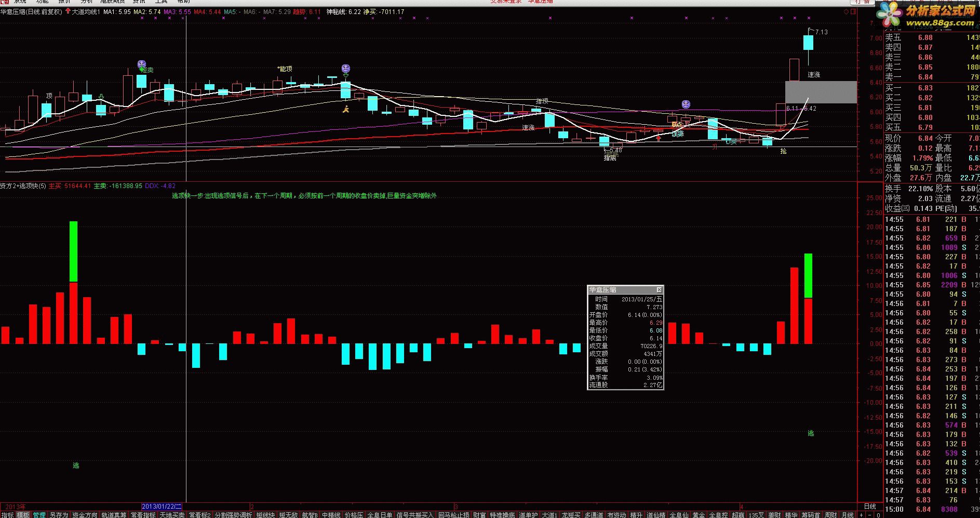This screenshot has width=980, height=518.
Task: Click the 日线 period button
Action: point(869,506)
